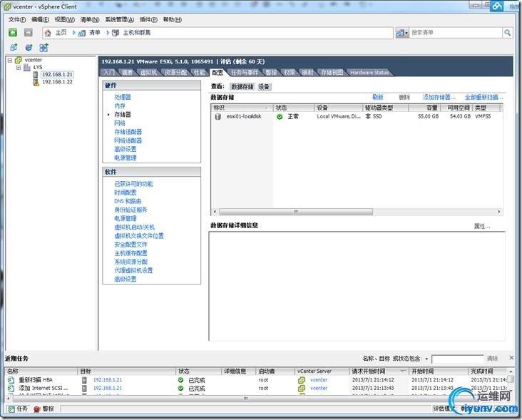Image resolution: width=522 pixels, height=420 pixels.
Task: Click vcenter server icon in rescan row
Action: [302, 380]
